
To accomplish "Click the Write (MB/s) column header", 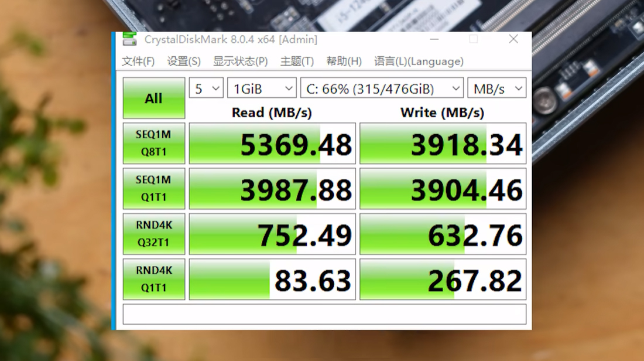I will tap(443, 113).
